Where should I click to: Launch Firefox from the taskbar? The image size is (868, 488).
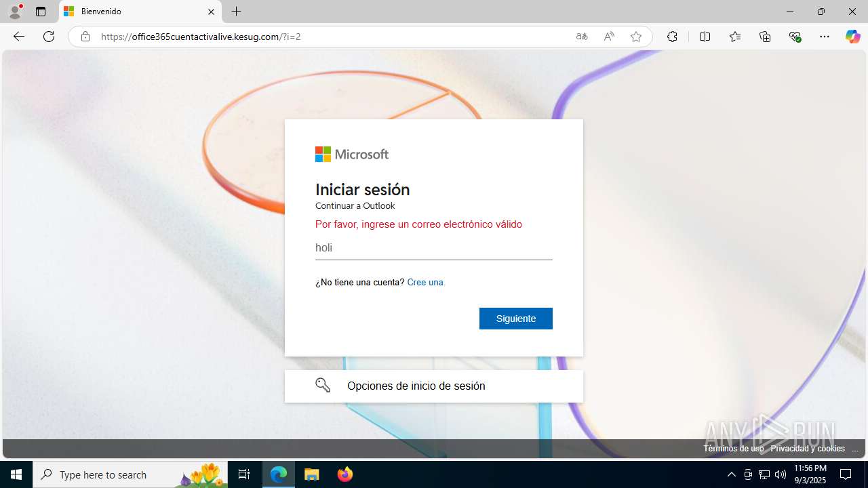[344, 474]
